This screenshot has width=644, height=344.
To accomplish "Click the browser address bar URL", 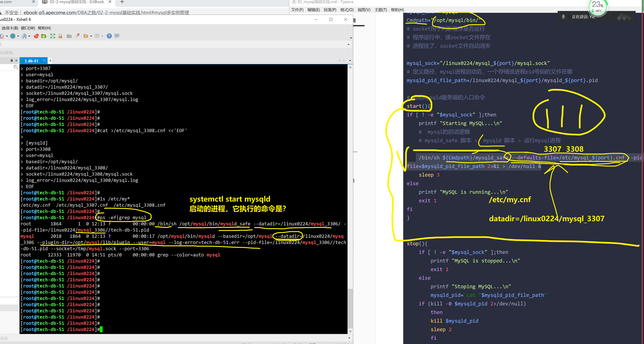I will tap(106, 12).
